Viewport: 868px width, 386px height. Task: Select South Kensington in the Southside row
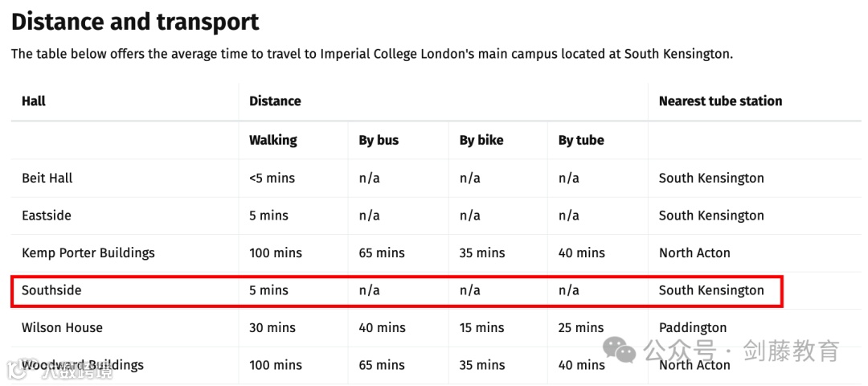711,290
